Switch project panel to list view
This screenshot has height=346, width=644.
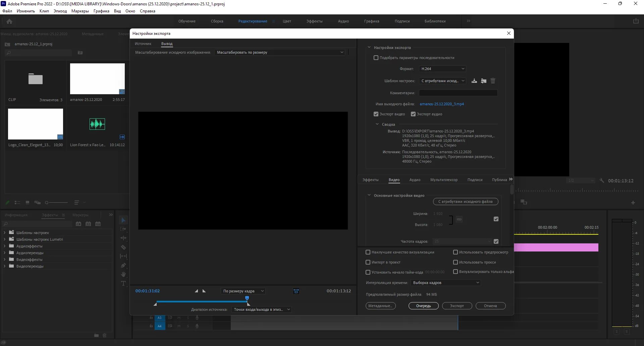17,203
